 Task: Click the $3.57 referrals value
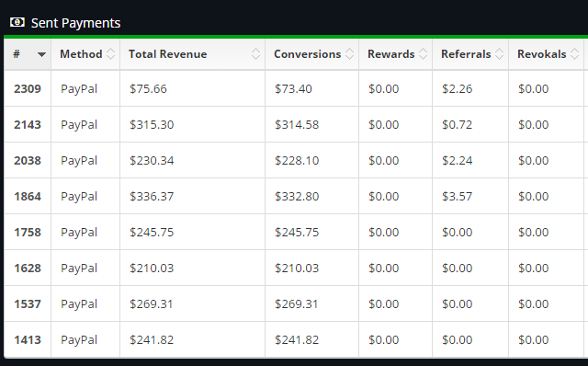click(x=457, y=196)
